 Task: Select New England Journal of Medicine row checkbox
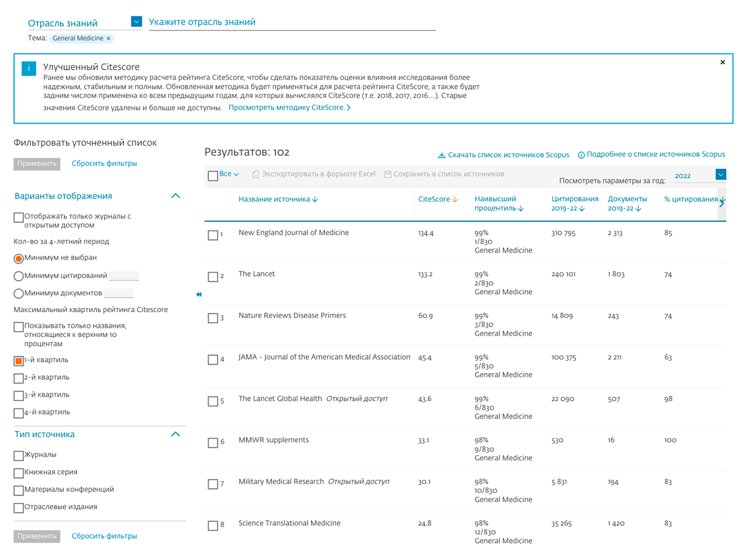pyautogui.click(x=213, y=235)
